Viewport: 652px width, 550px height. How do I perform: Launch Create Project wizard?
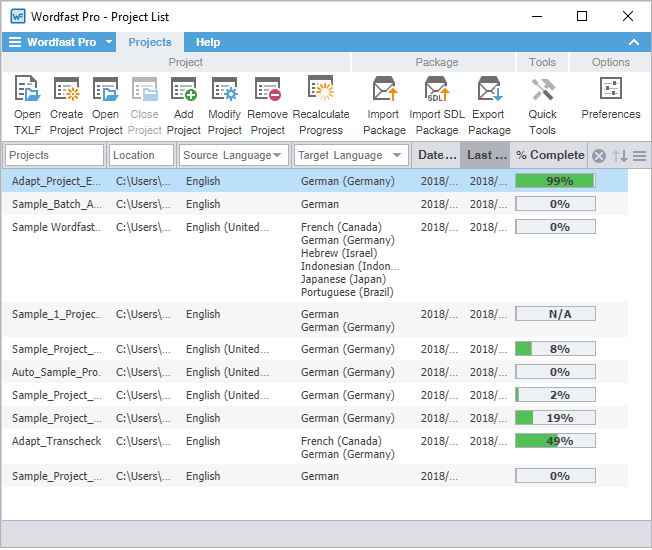pos(67,89)
